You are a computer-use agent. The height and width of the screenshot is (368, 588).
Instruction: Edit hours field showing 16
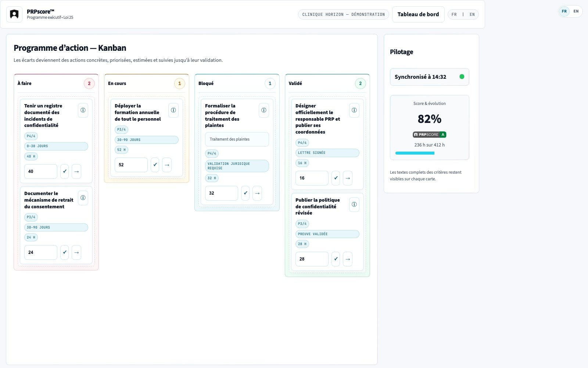point(312,178)
